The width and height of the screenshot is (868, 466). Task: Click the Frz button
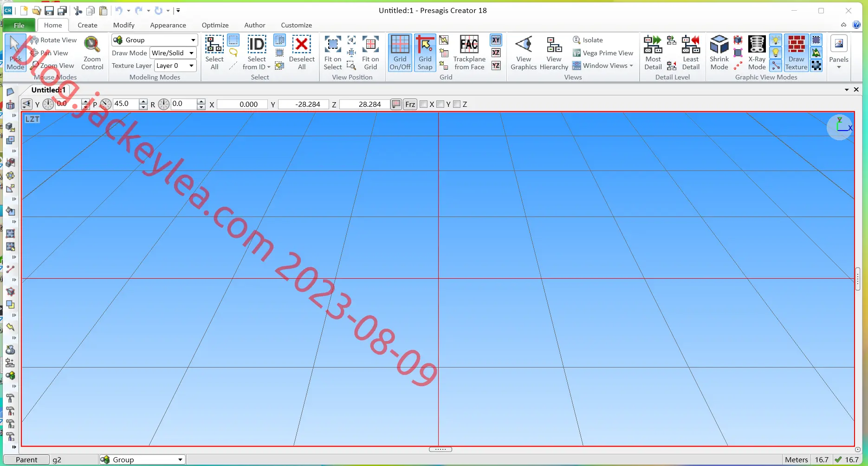[410, 104]
